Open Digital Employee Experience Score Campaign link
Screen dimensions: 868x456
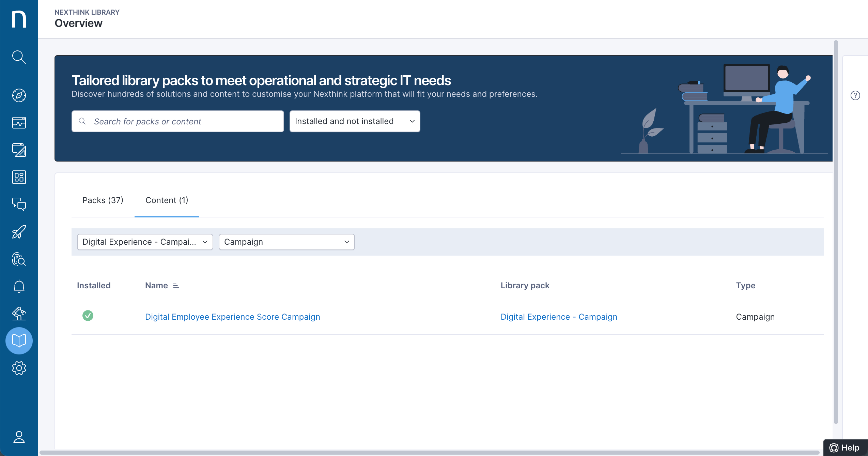coord(232,317)
